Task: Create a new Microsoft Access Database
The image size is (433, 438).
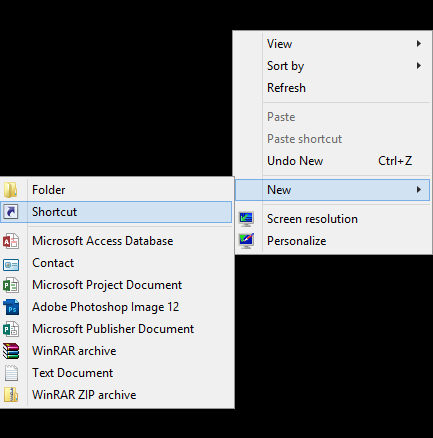Action: [116, 241]
